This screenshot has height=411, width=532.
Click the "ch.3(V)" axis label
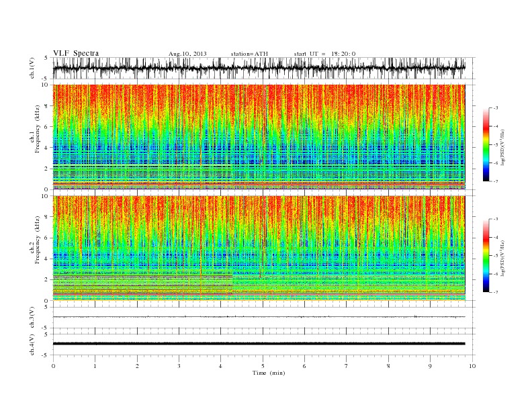tap(32, 318)
